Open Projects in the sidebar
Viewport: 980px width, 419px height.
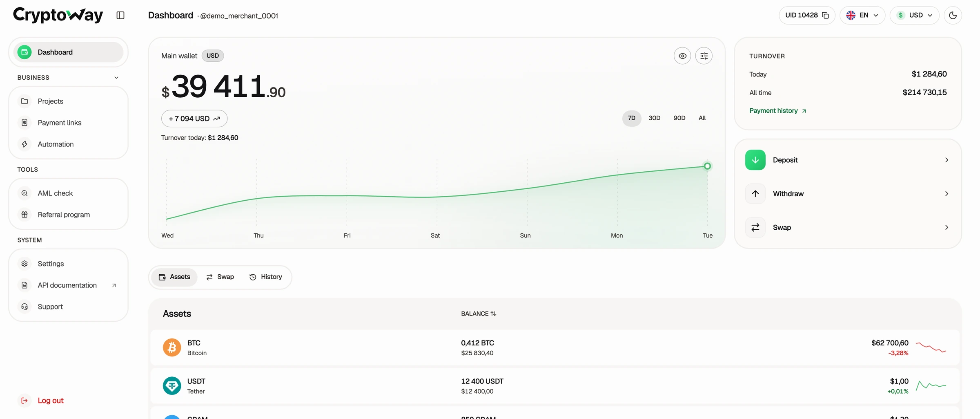coord(68,101)
